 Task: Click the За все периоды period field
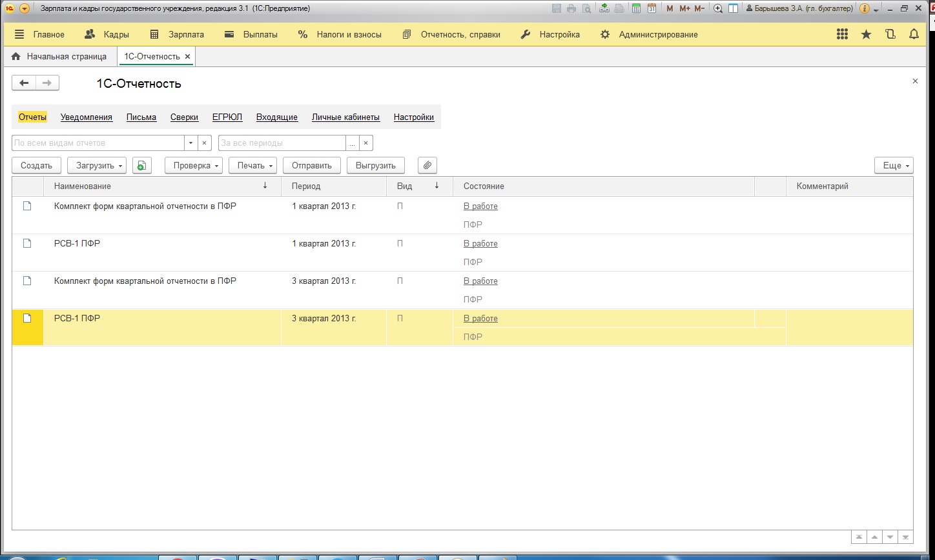(282, 143)
